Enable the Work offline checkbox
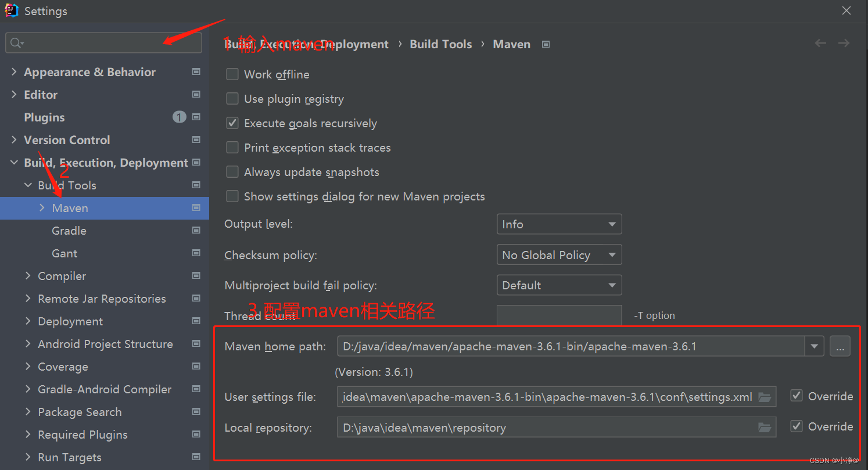The image size is (868, 470). point(232,74)
